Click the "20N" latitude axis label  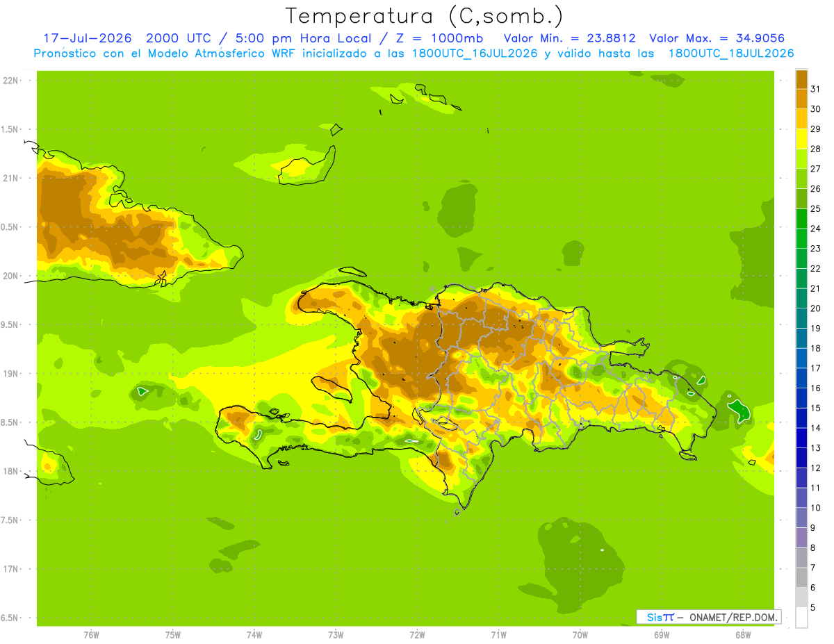click(10, 276)
